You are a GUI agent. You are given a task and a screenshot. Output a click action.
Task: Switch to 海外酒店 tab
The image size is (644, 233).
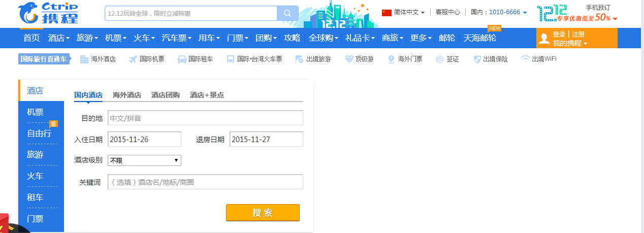pos(127,95)
